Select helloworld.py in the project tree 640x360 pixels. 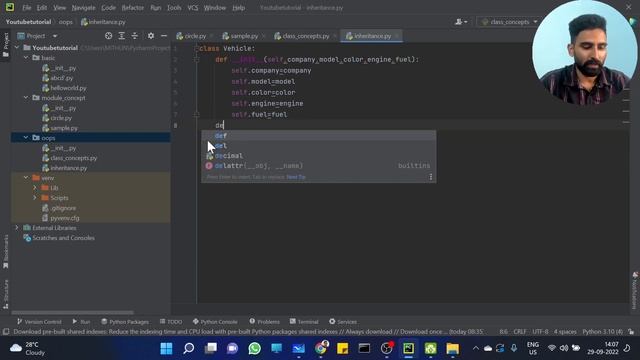tap(68, 88)
